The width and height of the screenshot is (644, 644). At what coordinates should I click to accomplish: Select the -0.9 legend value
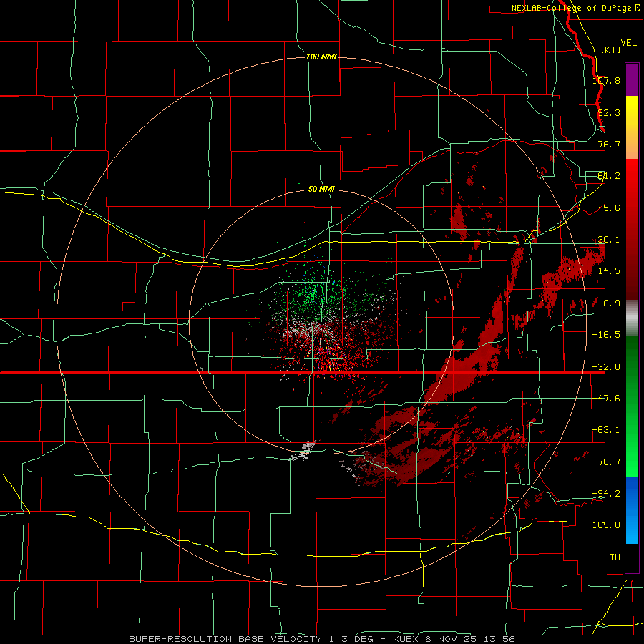(x=607, y=303)
